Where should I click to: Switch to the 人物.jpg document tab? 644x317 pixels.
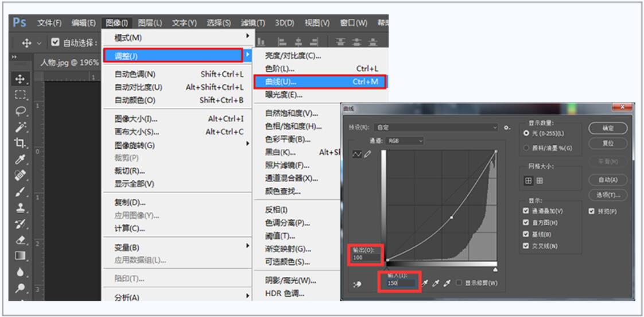tap(69, 63)
